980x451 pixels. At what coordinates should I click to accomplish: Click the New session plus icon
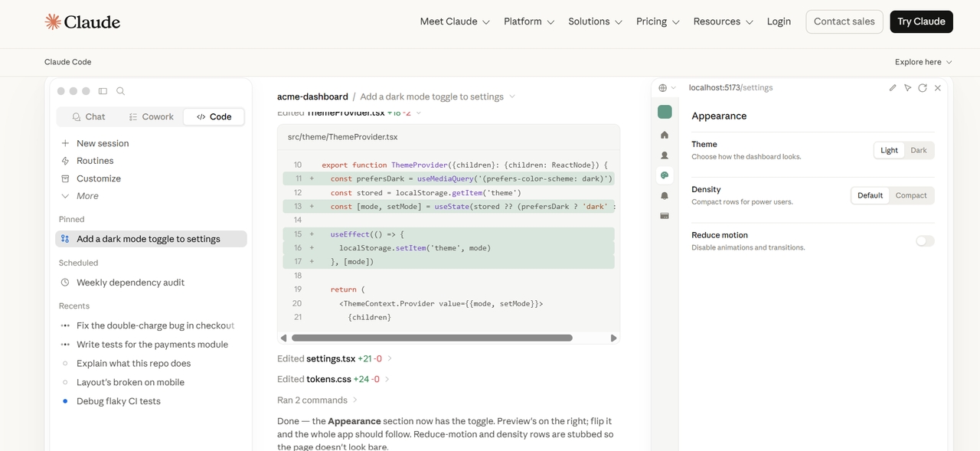[x=65, y=143]
